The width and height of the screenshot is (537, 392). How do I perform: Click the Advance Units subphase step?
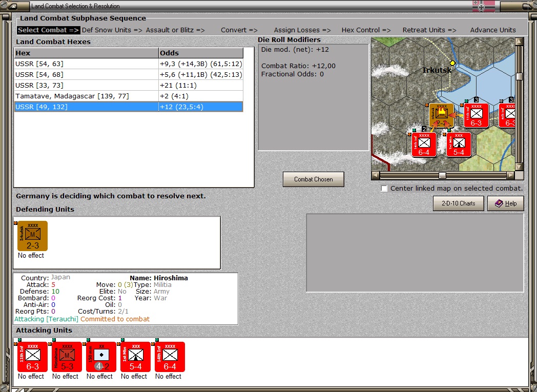493,30
